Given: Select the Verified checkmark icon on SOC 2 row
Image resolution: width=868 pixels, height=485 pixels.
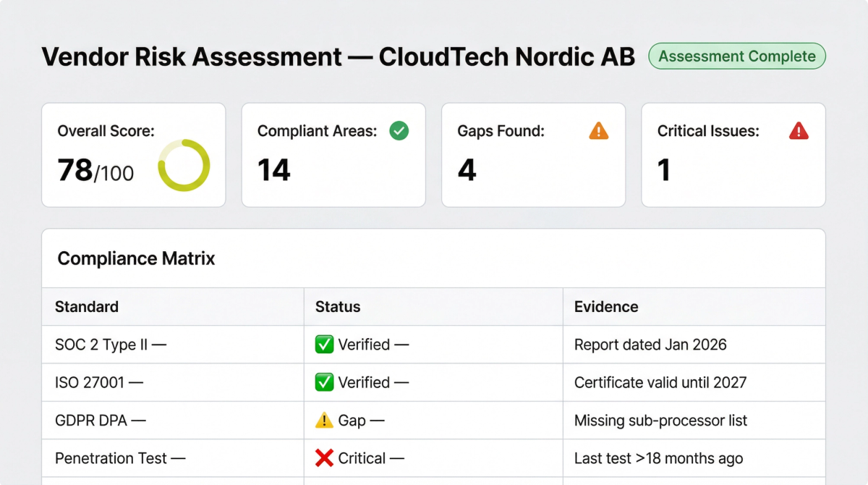Looking at the screenshot, I should click(x=325, y=345).
